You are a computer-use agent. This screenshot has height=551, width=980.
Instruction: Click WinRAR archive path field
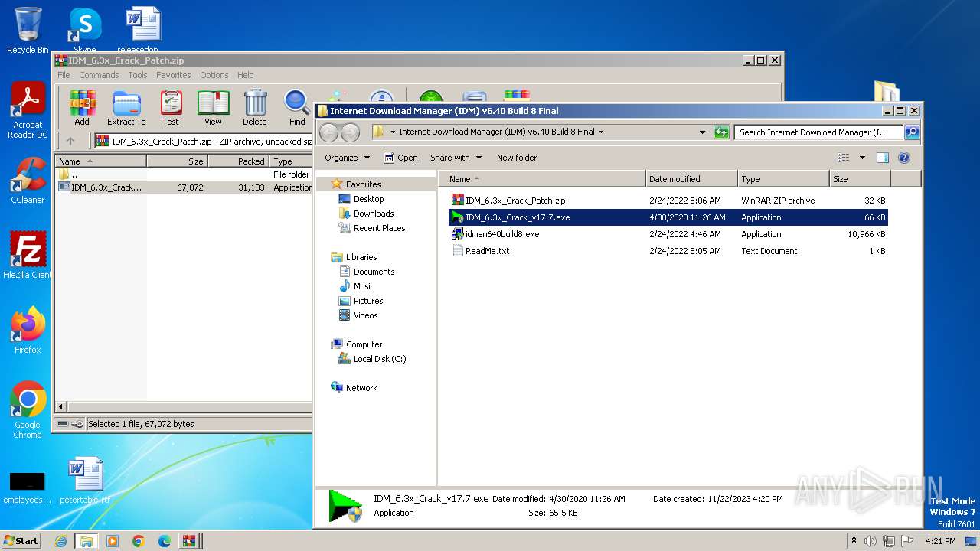tap(204, 141)
